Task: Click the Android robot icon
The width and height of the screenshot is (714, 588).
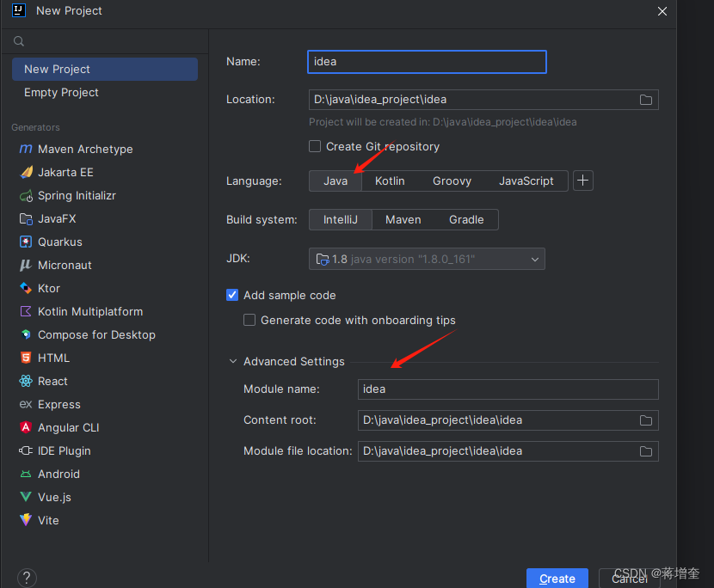Action: click(26, 475)
